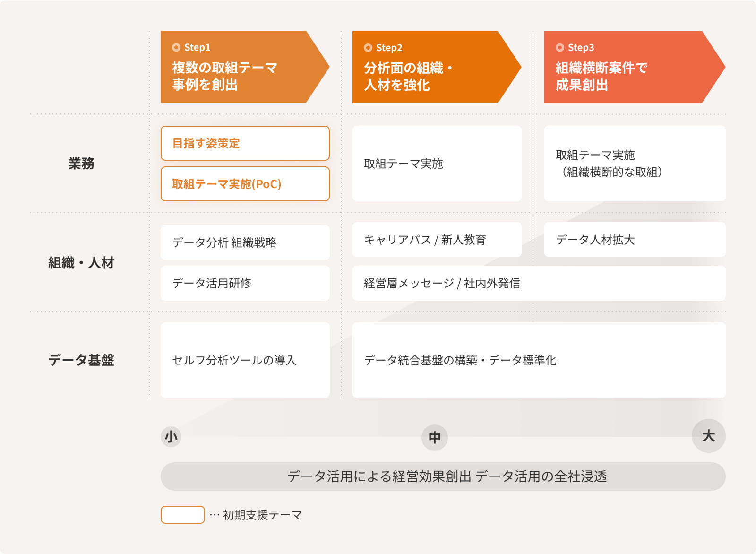Click the Step1 circle bullet icon
Screen dimensions: 756x554
tap(176, 47)
